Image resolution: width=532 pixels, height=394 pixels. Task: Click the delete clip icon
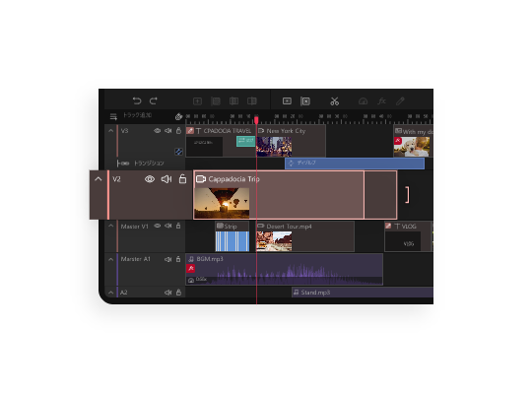(287, 101)
